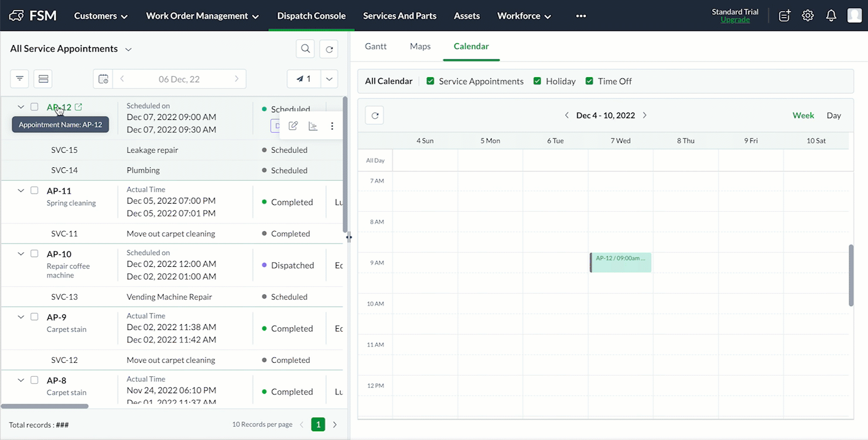
Task: Switch calendar to Day view
Action: [x=834, y=115]
